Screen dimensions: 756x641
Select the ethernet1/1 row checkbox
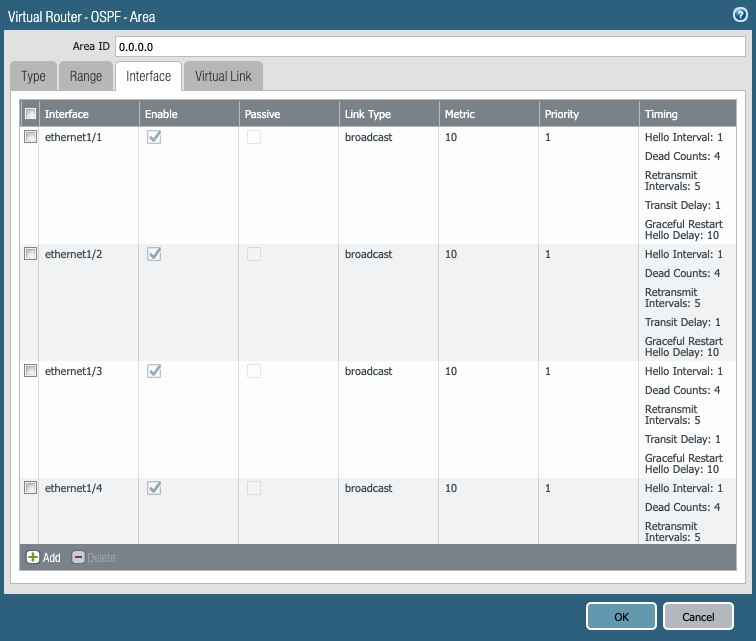click(x=30, y=136)
